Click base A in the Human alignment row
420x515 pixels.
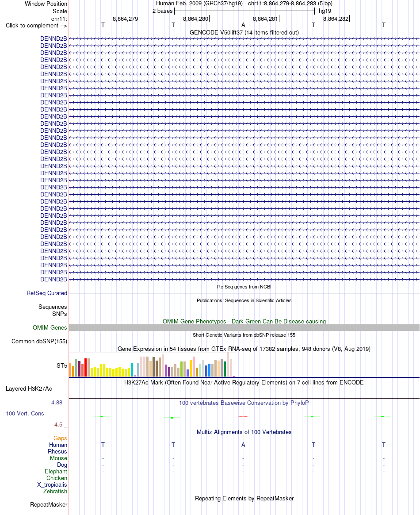(243, 445)
